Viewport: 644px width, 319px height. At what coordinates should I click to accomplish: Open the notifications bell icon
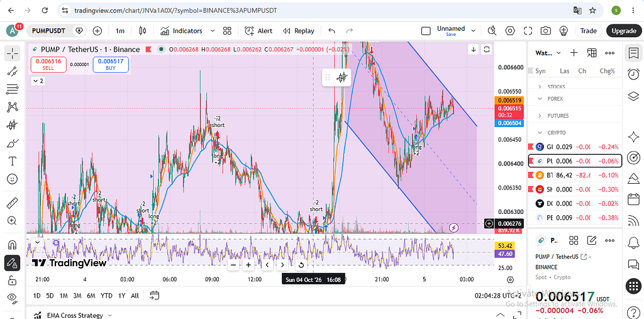633,242
